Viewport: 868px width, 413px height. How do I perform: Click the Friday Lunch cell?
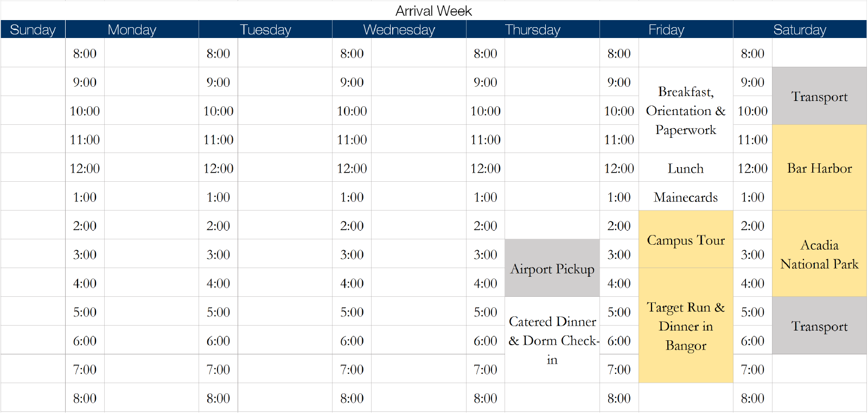tap(686, 168)
